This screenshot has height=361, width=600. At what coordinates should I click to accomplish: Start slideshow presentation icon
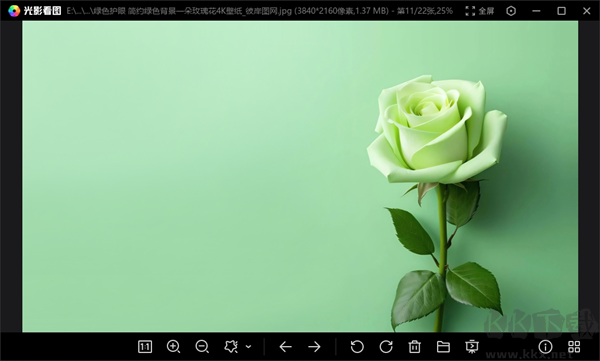point(472,347)
